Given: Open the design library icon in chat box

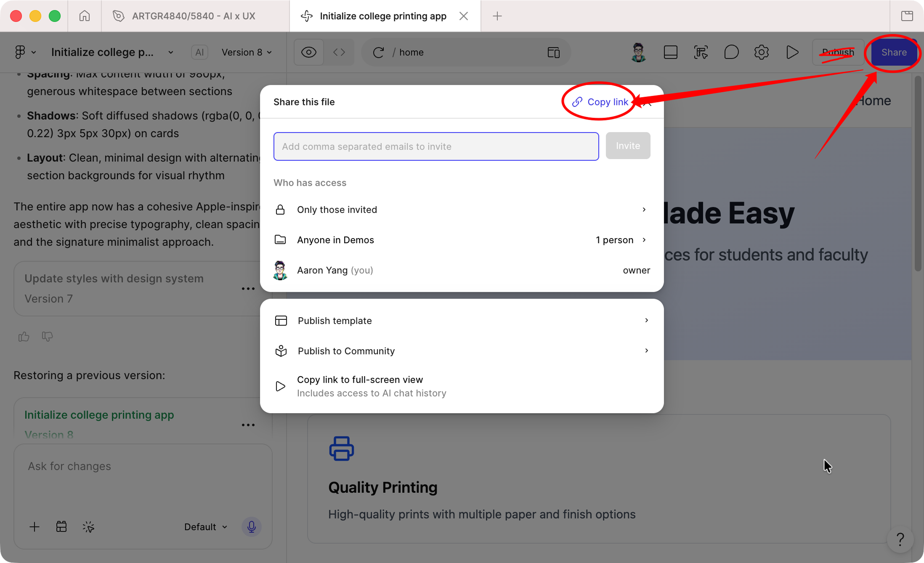Looking at the screenshot, I should click(x=61, y=527).
